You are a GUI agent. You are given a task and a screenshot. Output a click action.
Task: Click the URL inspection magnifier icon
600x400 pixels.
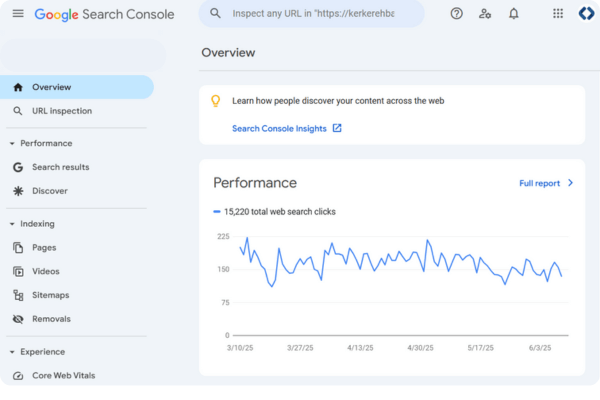point(18,111)
